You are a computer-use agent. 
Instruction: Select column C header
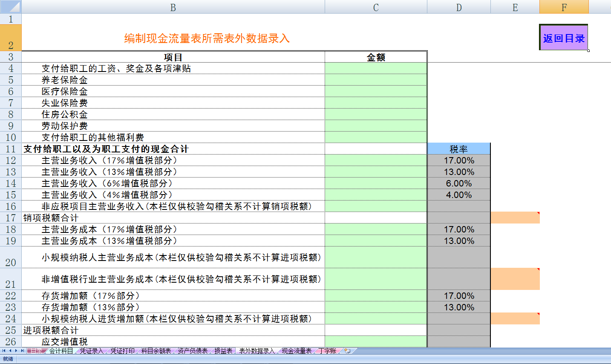pyautogui.click(x=376, y=7)
